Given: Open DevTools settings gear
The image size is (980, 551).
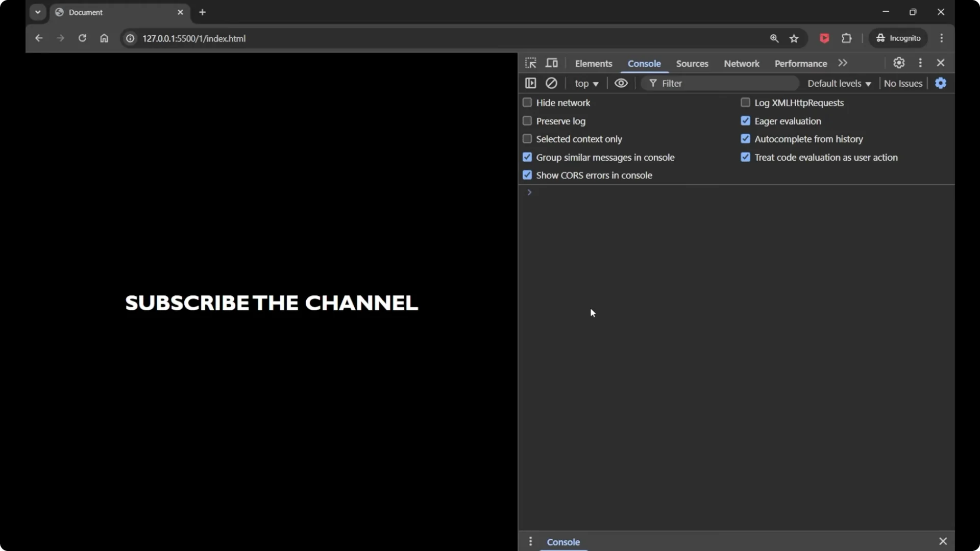Looking at the screenshot, I should [x=899, y=63].
